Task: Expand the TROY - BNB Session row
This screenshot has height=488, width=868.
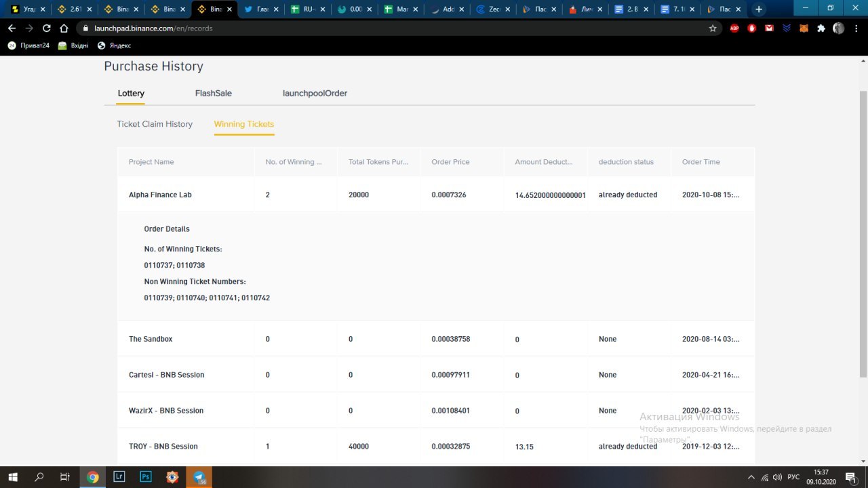Action: point(435,446)
